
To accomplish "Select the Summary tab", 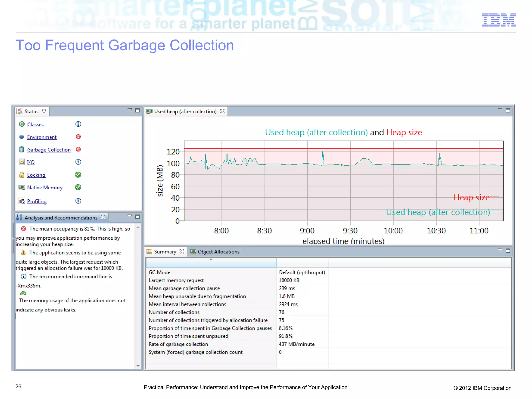I will tap(165, 252).
